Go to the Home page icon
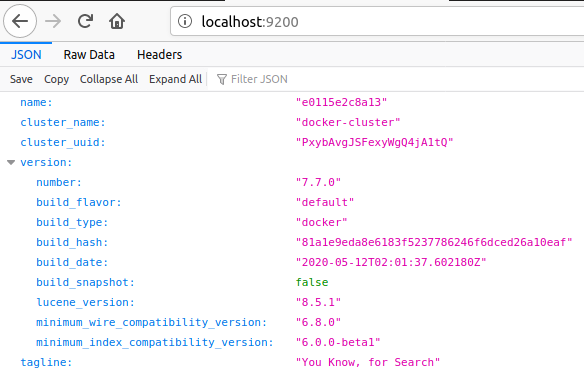Viewport: 584px width, 387px height. [117, 21]
